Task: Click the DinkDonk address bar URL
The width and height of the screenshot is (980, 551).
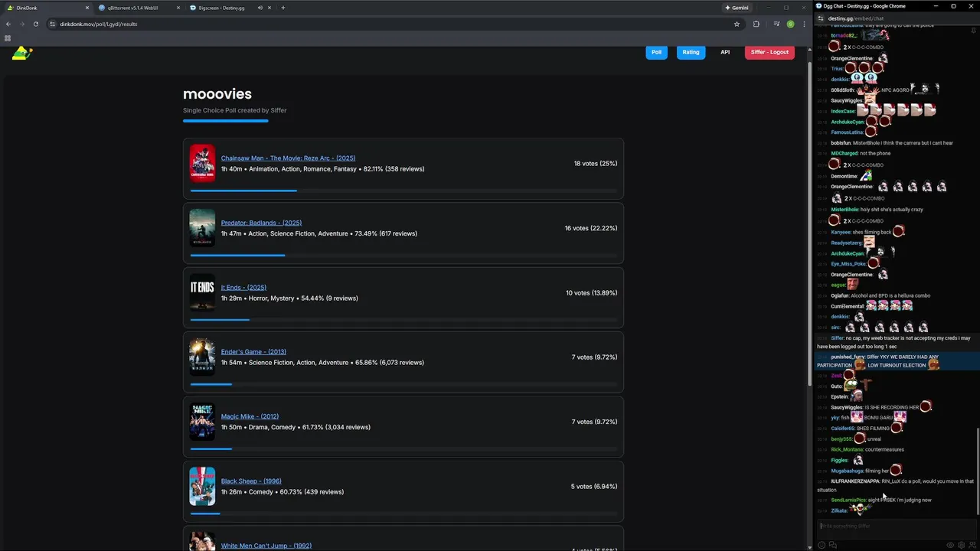Action: click(99, 24)
